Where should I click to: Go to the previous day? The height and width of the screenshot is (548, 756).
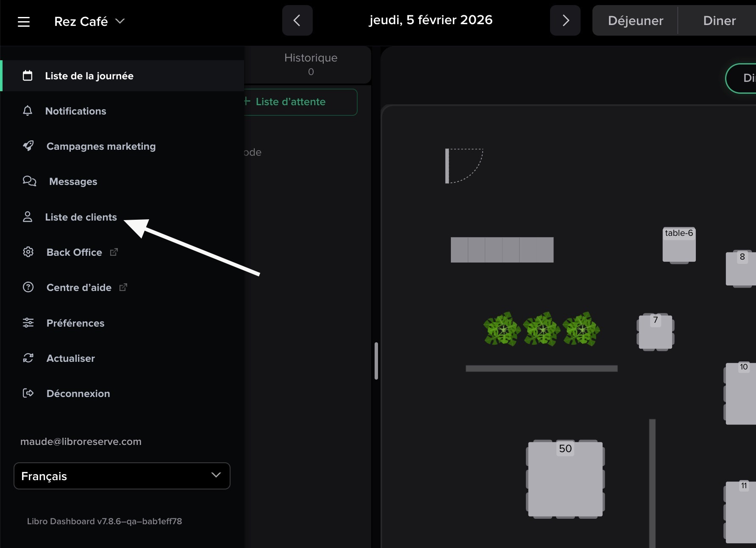pyautogui.click(x=297, y=20)
